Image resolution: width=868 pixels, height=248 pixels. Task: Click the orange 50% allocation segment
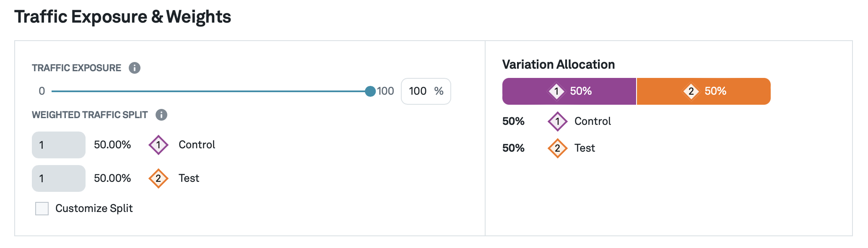tap(704, 90)
